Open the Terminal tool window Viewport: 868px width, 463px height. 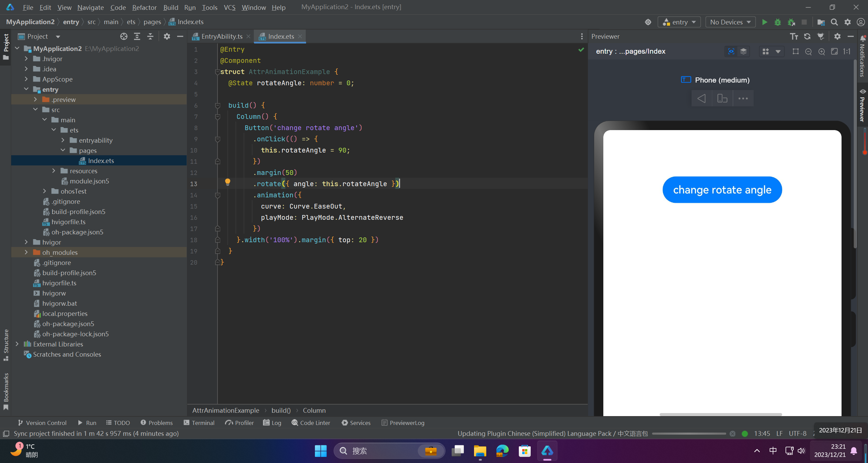[199, 423]
